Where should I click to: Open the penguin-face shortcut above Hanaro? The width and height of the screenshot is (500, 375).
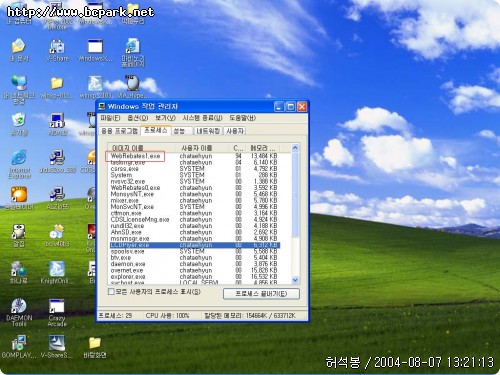pyautogui.click(x=19, y=235)
